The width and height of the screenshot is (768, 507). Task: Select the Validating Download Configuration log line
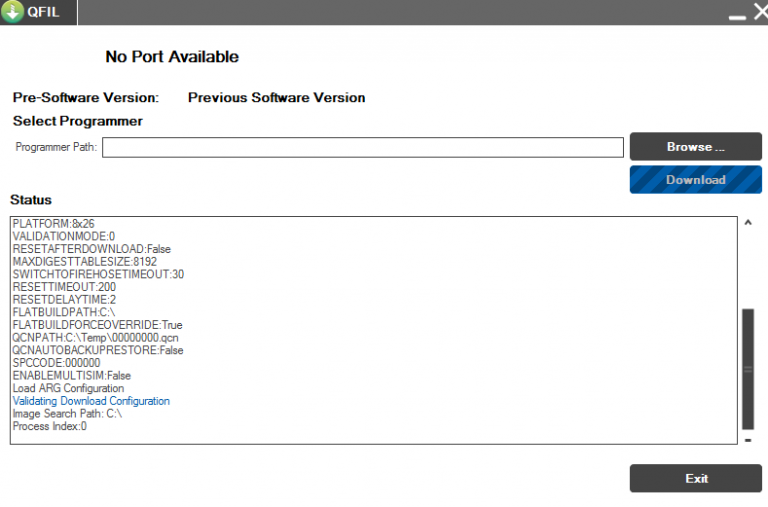(x=91, y=401)
